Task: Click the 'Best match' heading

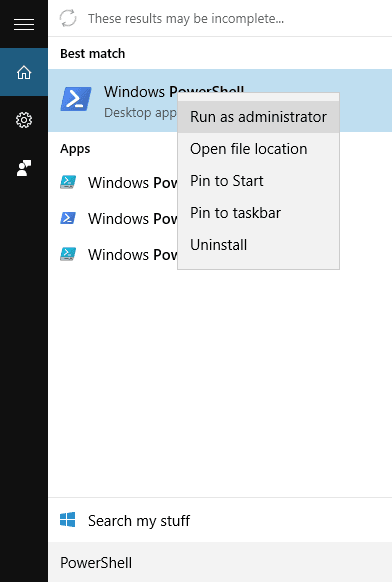Action: [92, 53]
